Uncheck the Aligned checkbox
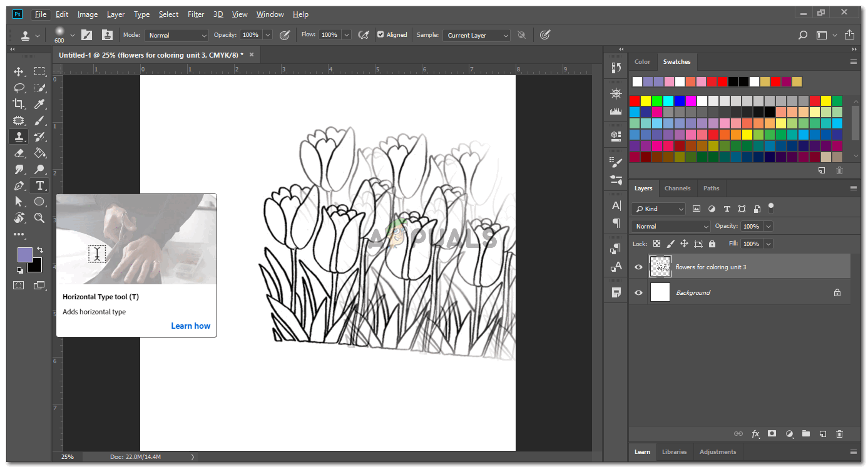The width and height of the screenshot is (868, 469). (x=380, y=35)
